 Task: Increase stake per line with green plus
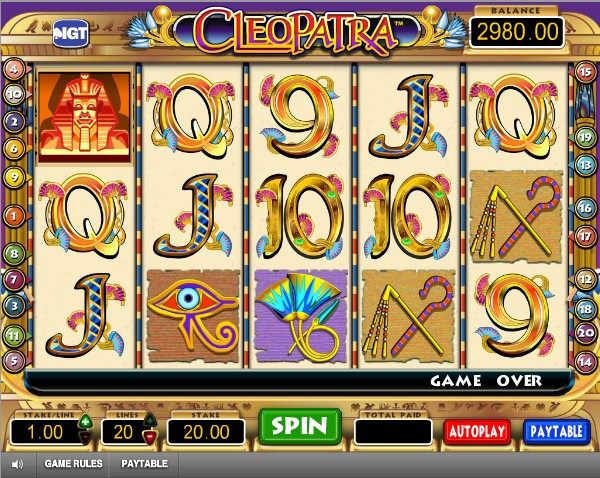click(86, 422)
